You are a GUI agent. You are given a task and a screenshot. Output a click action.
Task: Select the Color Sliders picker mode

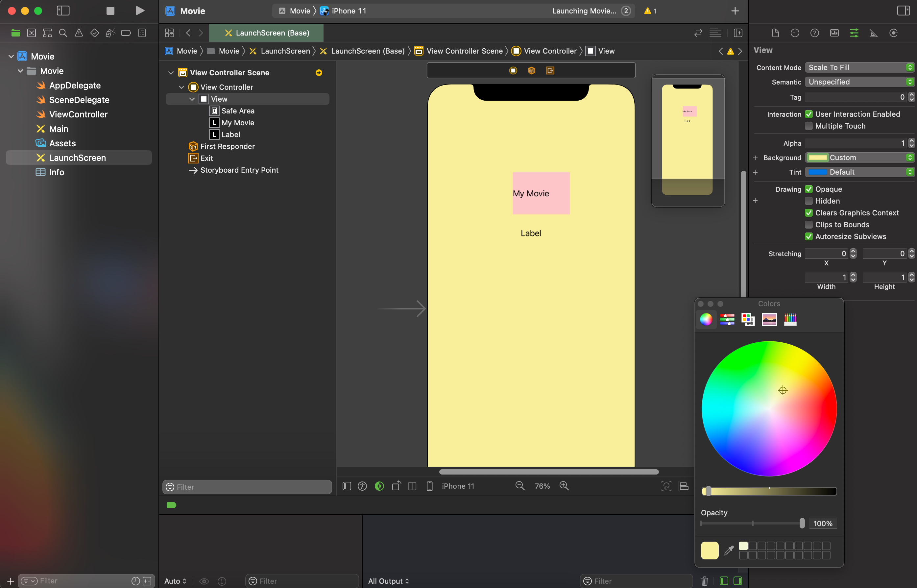(727, 319)
